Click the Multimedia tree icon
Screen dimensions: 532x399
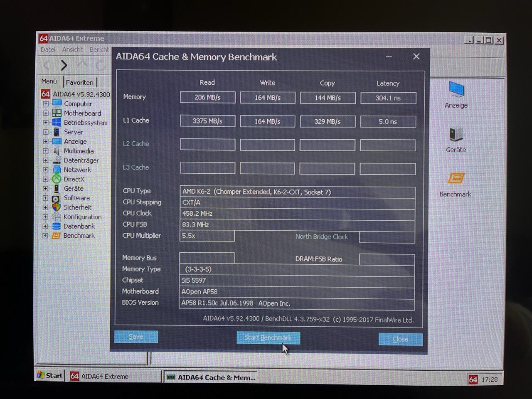57,151
